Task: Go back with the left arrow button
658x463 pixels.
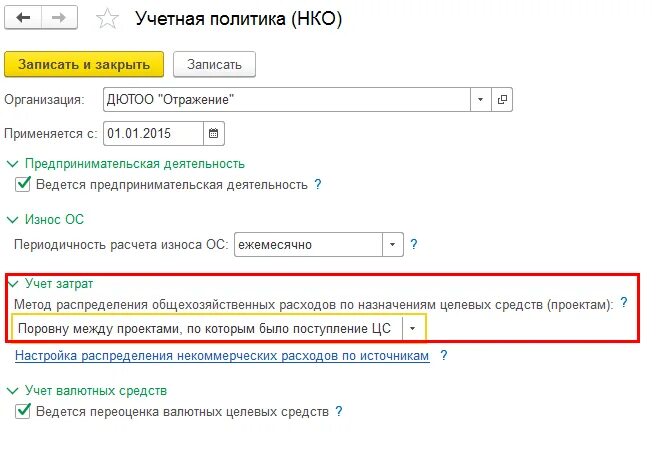Action: click(x=23, y=18)
